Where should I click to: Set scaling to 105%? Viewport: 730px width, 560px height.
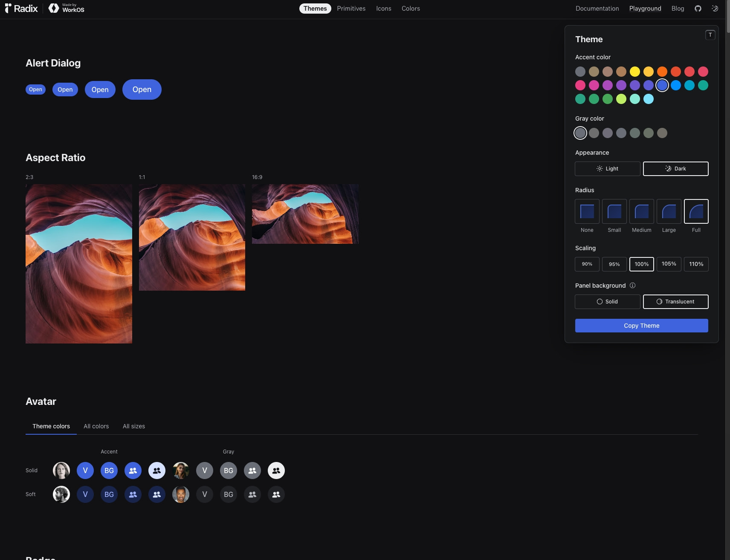pos(669,264)
